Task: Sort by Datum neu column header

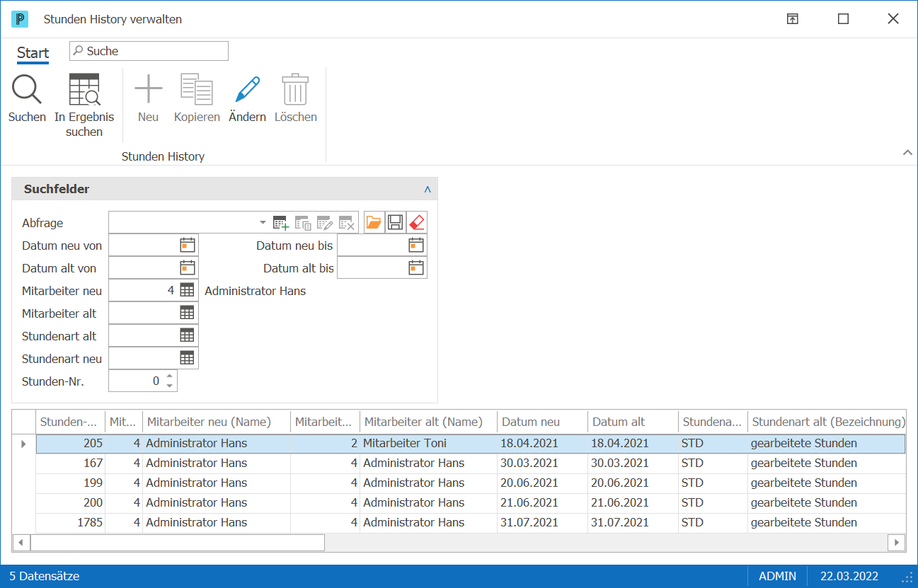Action: tap(543, 422)
